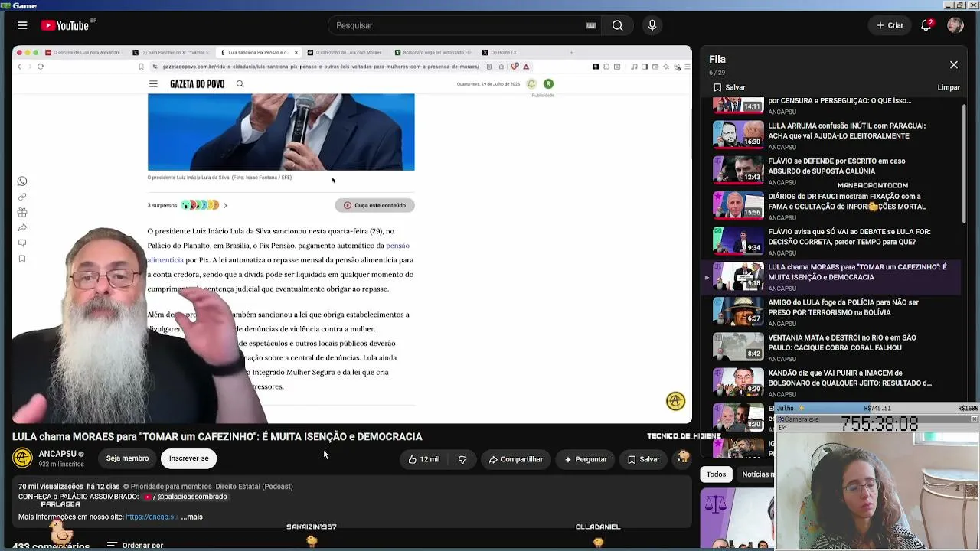Play the 9:29 queue thumbnail
The height and width of the screenshot is (551, 980).
[x=738, y=381]
